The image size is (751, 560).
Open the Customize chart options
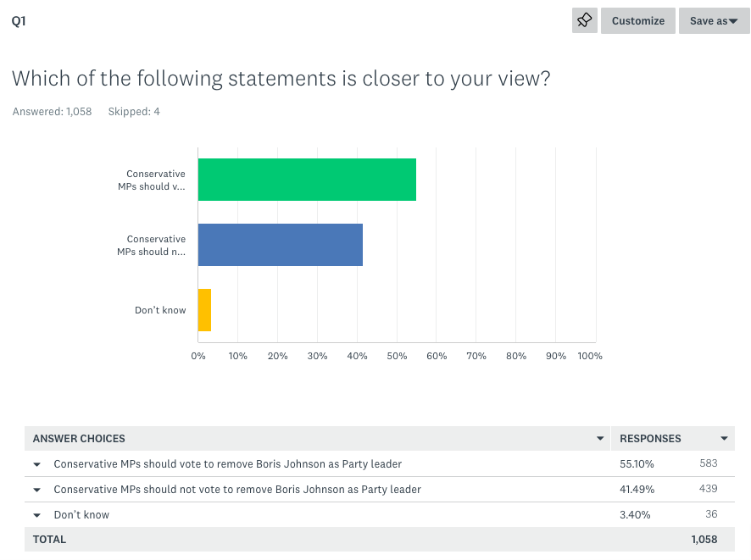(638, 21)
